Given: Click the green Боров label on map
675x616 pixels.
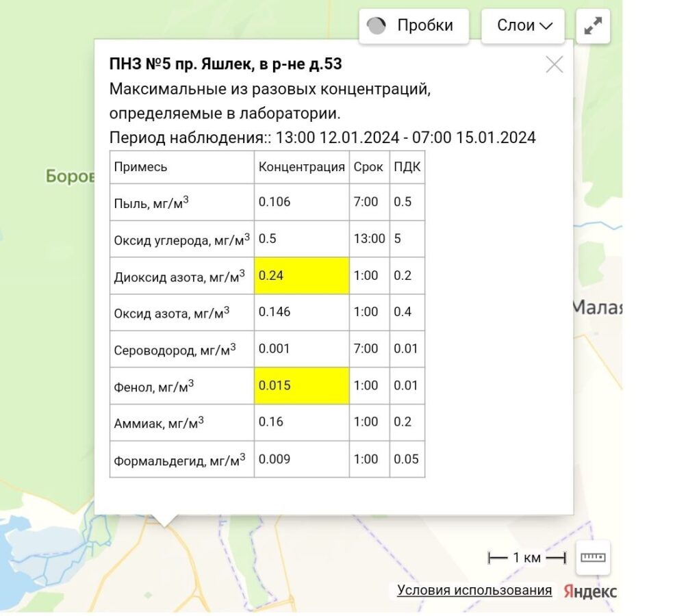Looking at the screenshot, I should point(69,177).
